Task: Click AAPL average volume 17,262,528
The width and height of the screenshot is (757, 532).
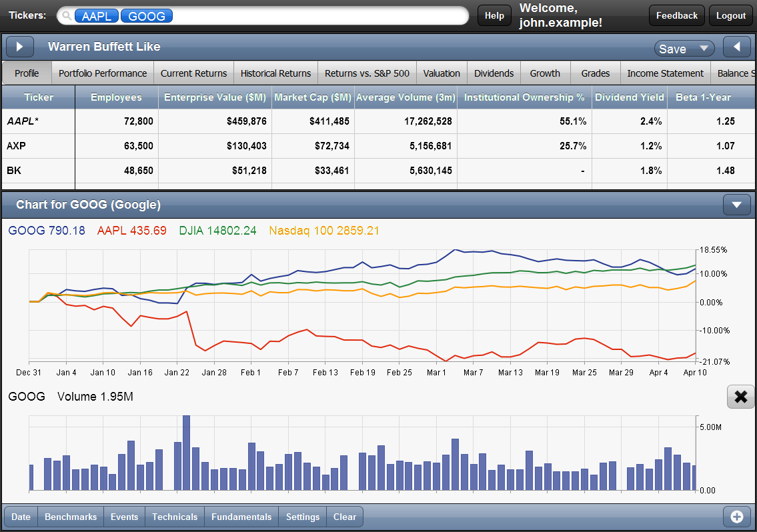Action: [428, 121]
